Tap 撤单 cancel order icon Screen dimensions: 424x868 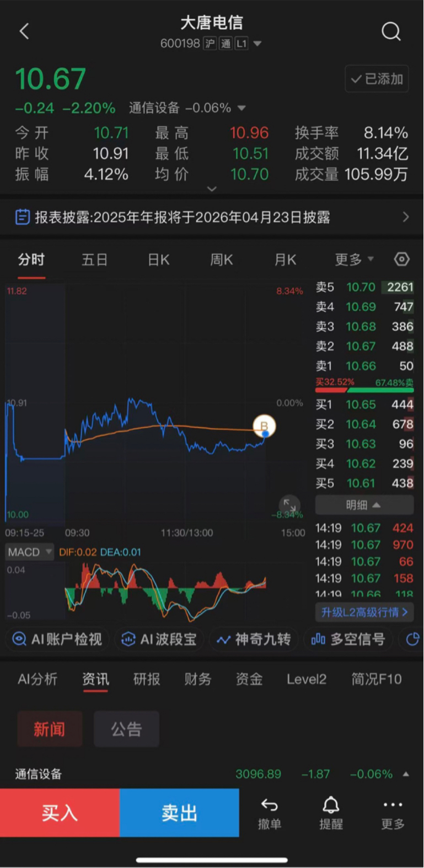(x=270, y=813)
